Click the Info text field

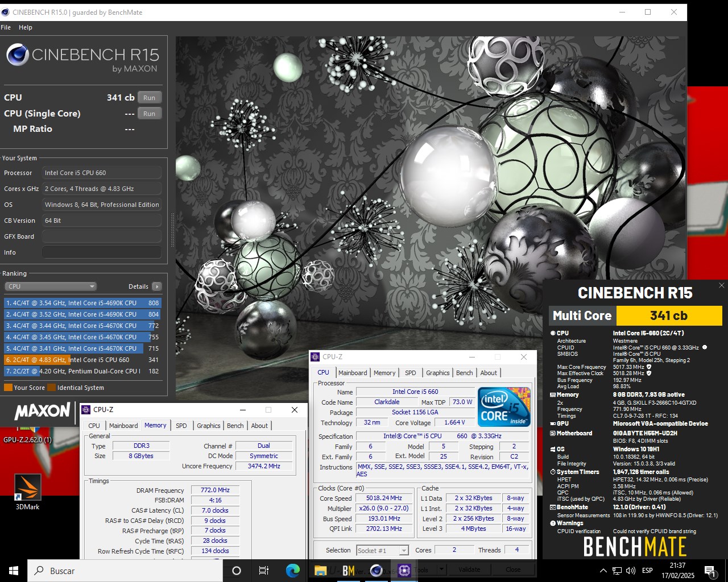point(102,252)
